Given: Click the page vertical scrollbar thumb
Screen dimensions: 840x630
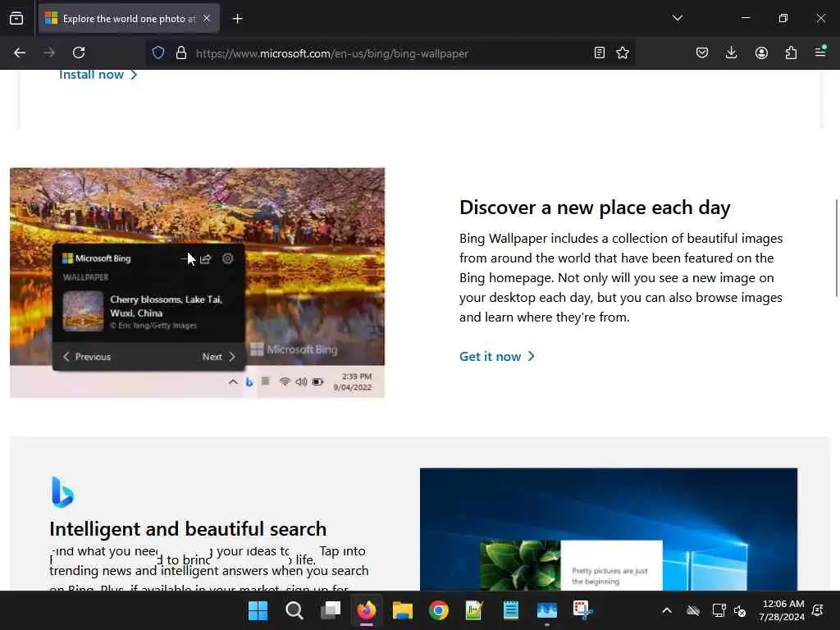Looking at the screenshot, I should tap(836, 248).
